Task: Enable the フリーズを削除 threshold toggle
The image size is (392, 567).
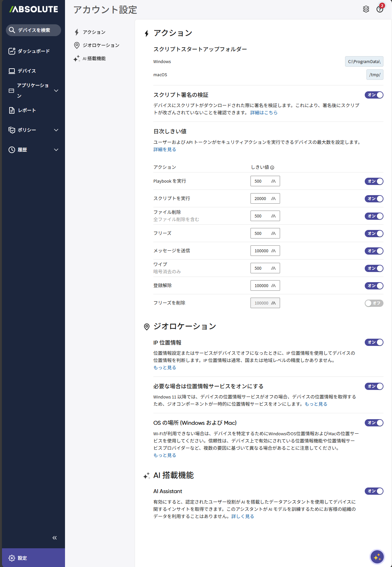Action: coord(374,303)
